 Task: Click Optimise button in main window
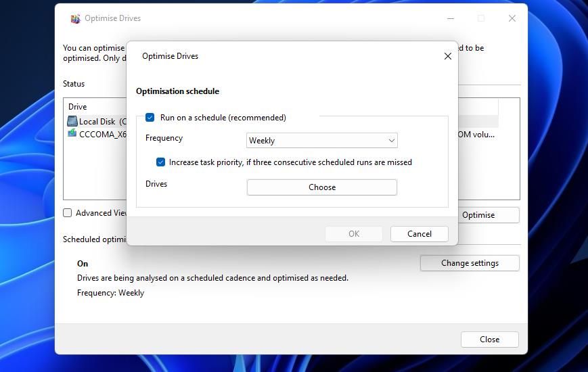489,215
